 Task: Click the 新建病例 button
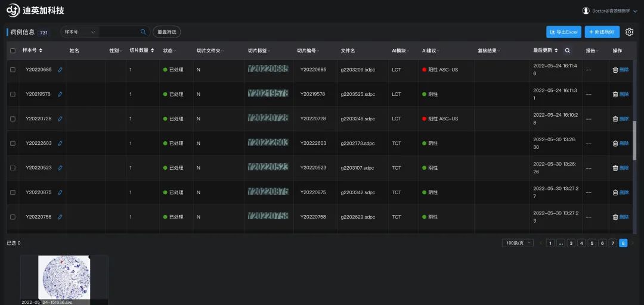[602, 32]
